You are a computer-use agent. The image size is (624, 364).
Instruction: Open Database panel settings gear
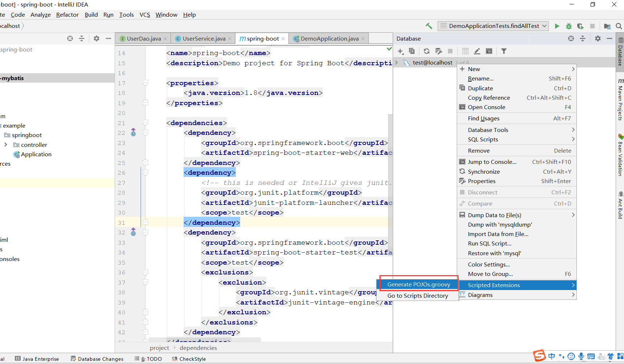coord(598,38)
